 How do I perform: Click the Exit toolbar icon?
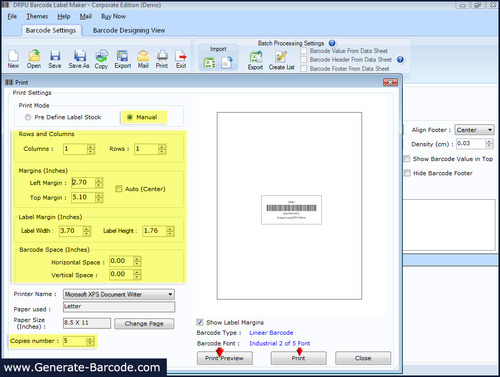coord(181,59)
